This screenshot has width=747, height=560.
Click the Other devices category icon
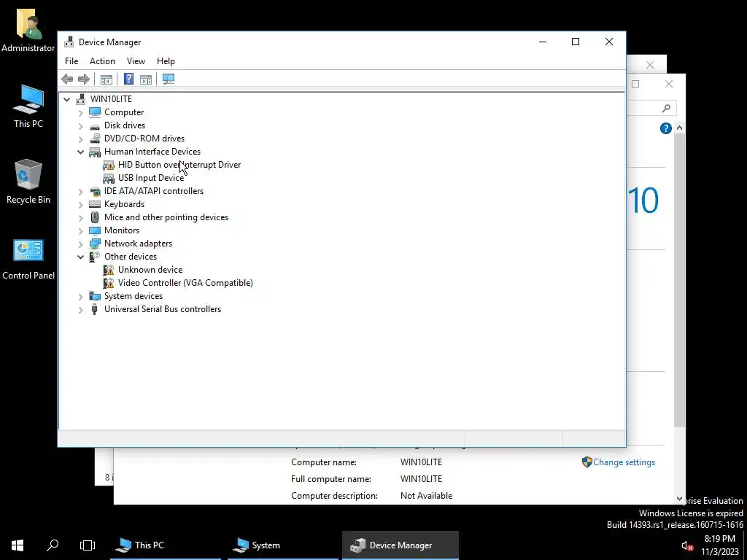(x=95, y=257)
